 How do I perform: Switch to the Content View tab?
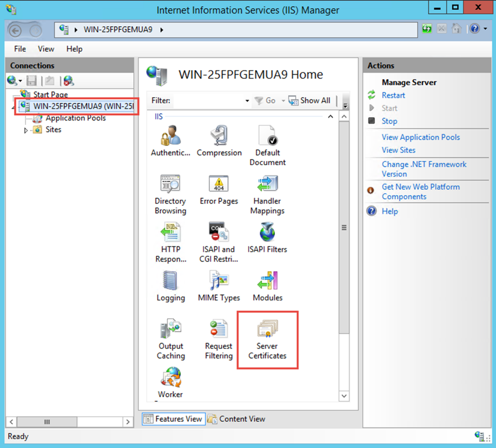pos(237,419)
